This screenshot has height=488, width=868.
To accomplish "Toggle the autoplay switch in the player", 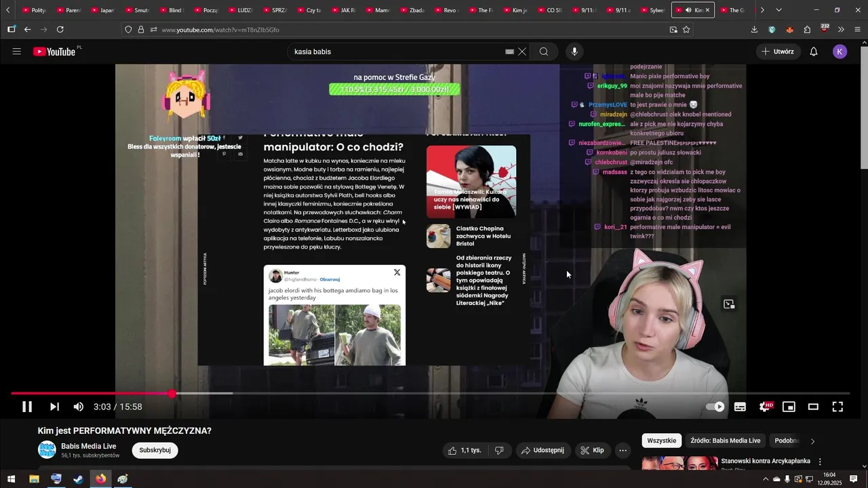I will (715, 407).
